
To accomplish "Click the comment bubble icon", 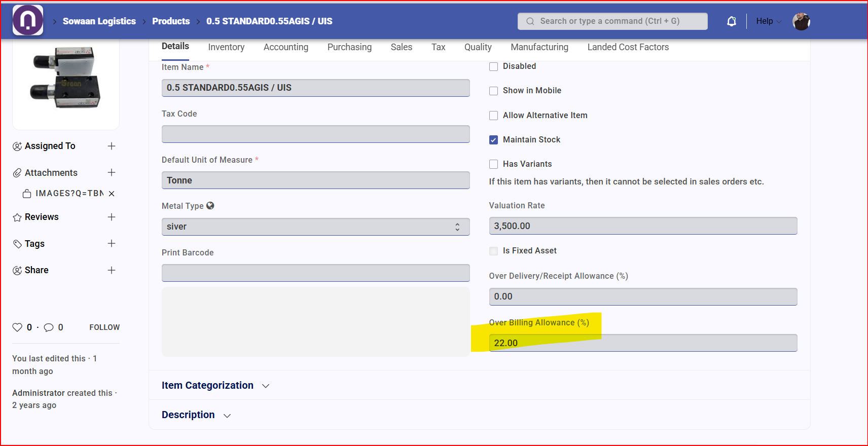I will click(49, 327).
